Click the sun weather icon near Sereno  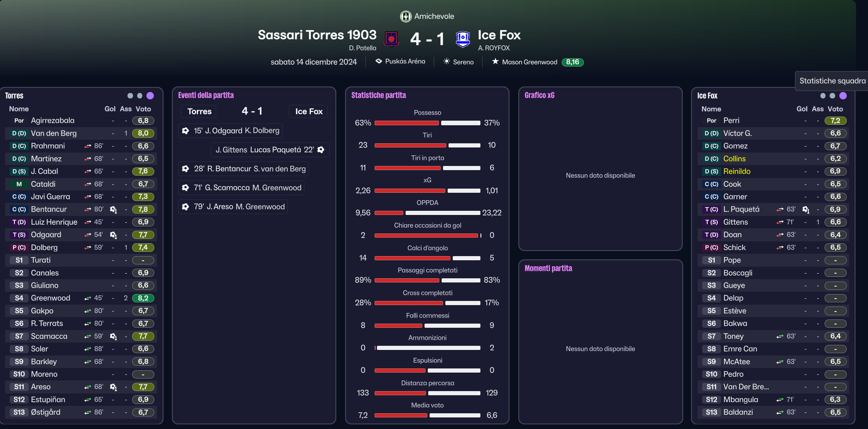447,61
